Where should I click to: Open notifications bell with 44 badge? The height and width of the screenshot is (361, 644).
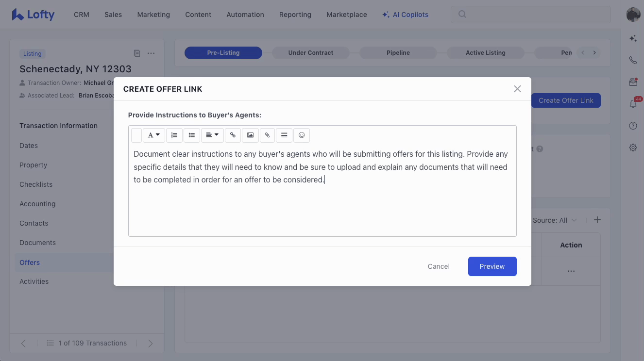[x=633, y=104]
